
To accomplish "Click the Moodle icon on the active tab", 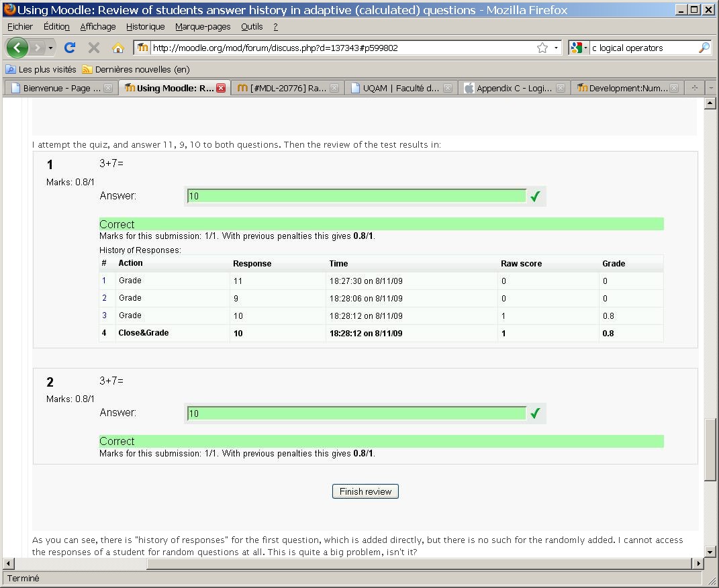I will pyautogui.click(x=130, y=87).
